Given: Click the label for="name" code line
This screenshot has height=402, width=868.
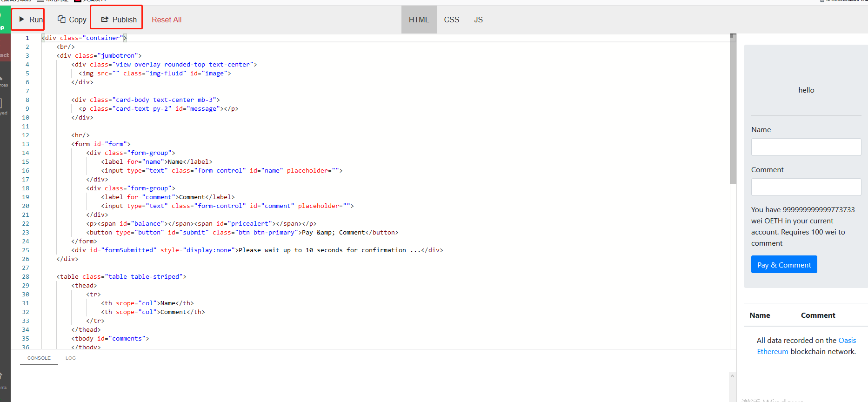Looking at the screenshot, I should pos(157,162).
